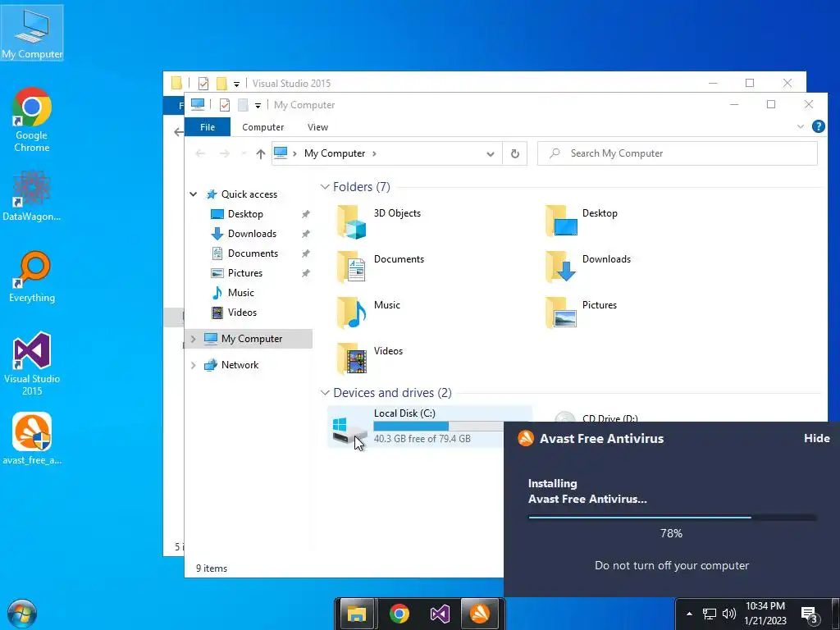Click the Avast installation progress bar
840x630 pixels.
tap(673, 518)
